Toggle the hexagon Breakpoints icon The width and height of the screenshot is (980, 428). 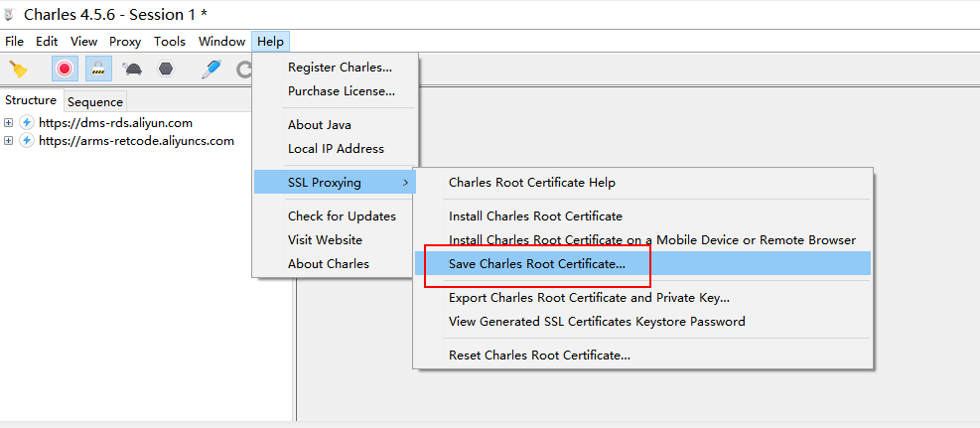pyautogui.click(x=165, y=69)
